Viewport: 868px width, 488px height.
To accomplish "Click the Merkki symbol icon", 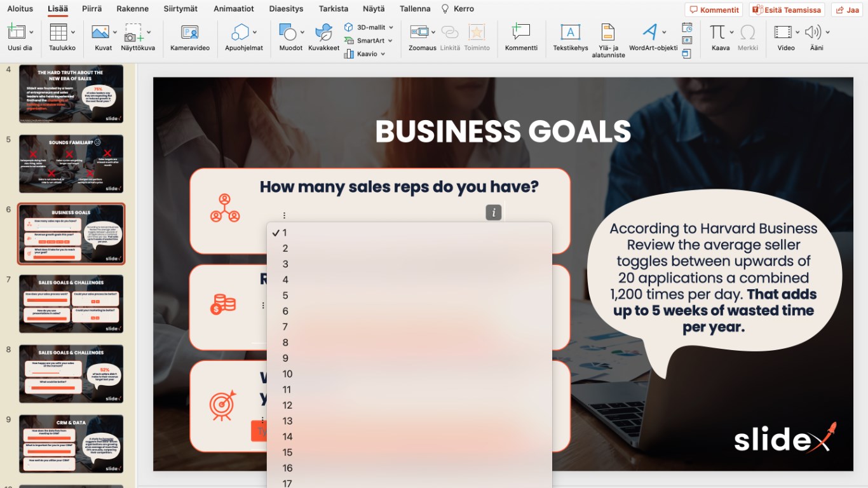I will point(748,32).
